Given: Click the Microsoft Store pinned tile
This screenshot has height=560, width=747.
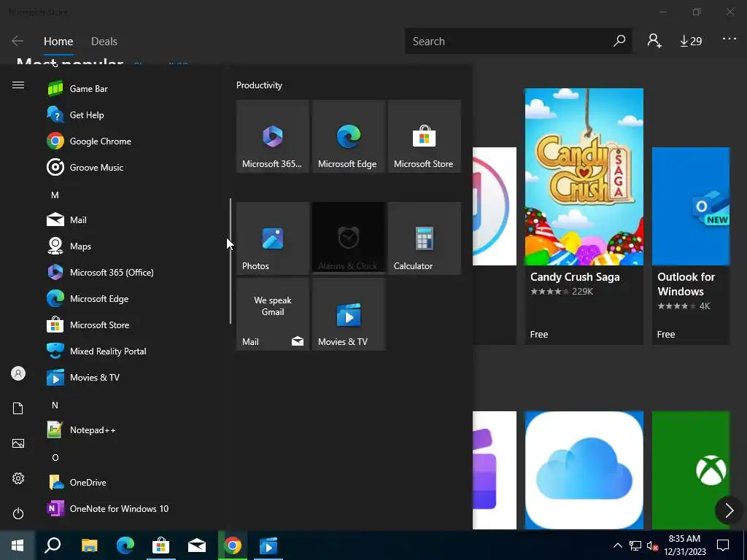Looking at the screenshot, I should (424, 136).
